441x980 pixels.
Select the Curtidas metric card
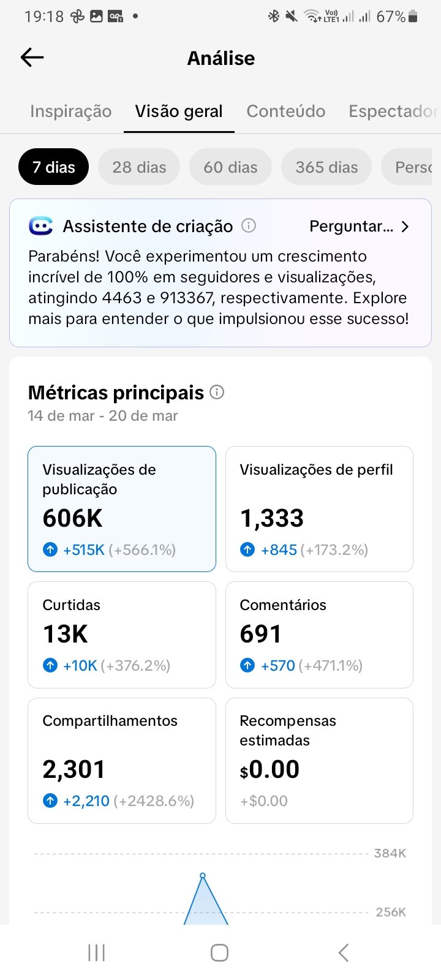click(122, 635)
